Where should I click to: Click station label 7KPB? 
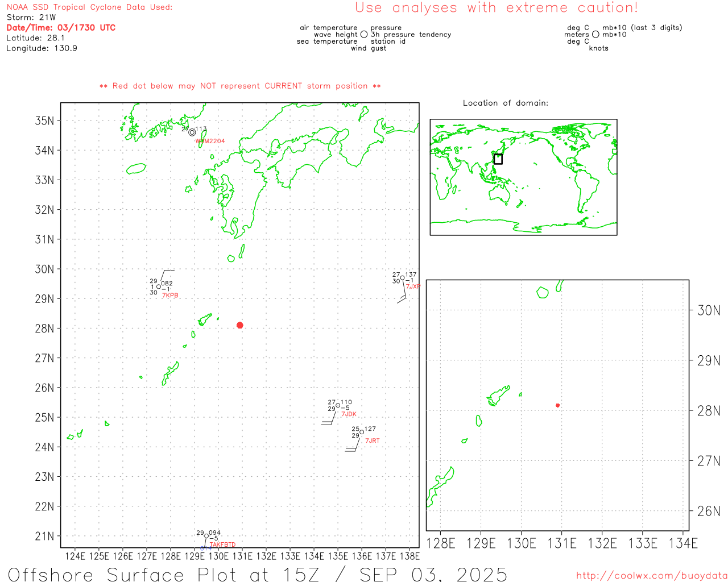[170, 296]
